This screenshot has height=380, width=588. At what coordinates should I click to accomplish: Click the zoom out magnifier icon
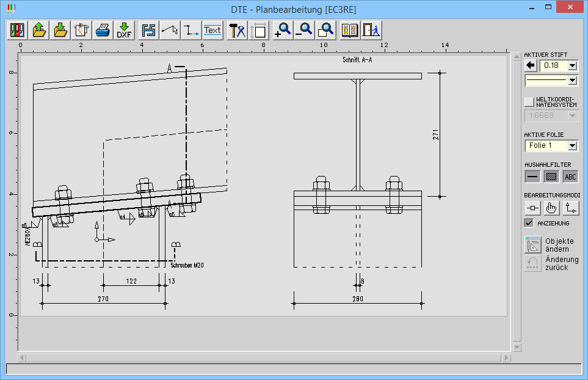(x=304, y=30)
